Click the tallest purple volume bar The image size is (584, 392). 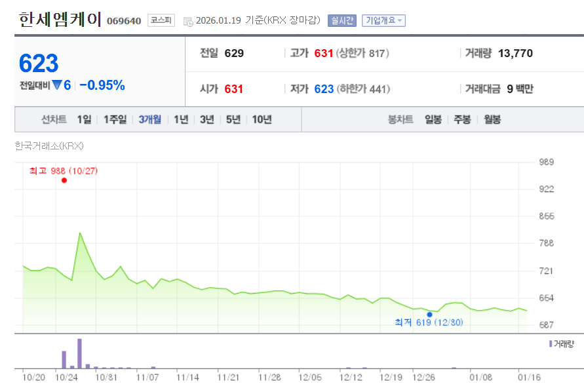point(79,354)
